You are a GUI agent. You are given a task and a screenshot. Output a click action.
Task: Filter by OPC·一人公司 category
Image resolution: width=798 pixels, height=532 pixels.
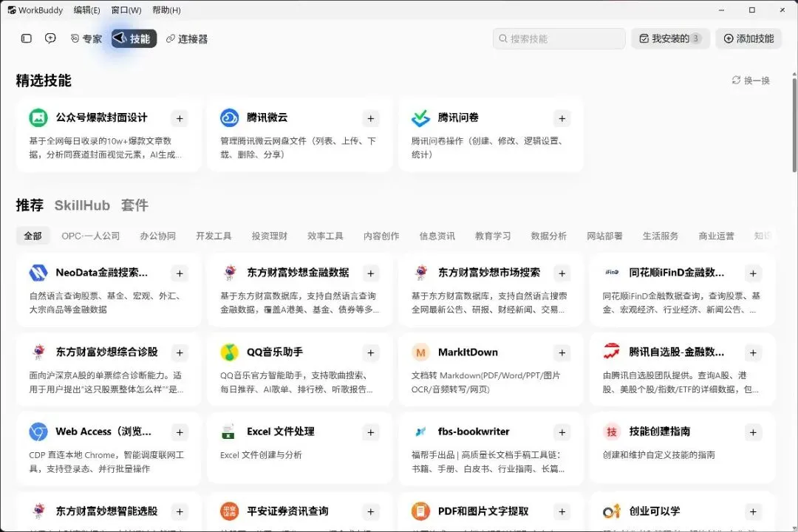(91, 236)
